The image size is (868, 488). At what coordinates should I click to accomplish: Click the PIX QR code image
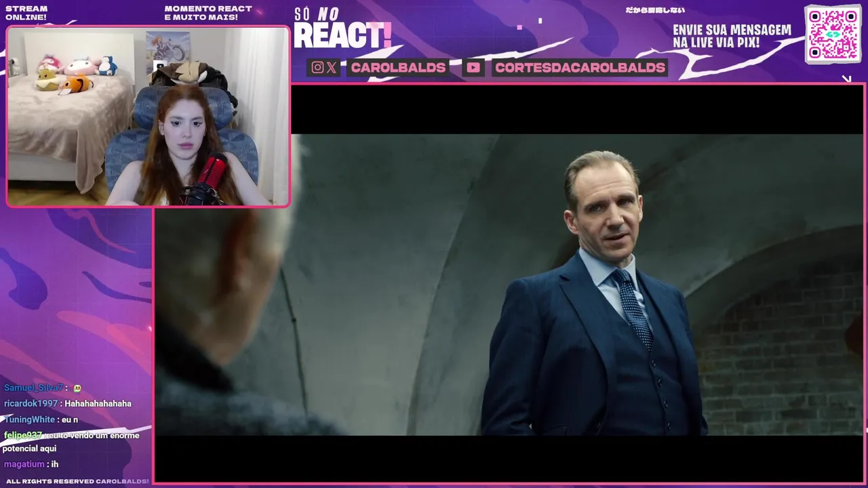point(833,34)
